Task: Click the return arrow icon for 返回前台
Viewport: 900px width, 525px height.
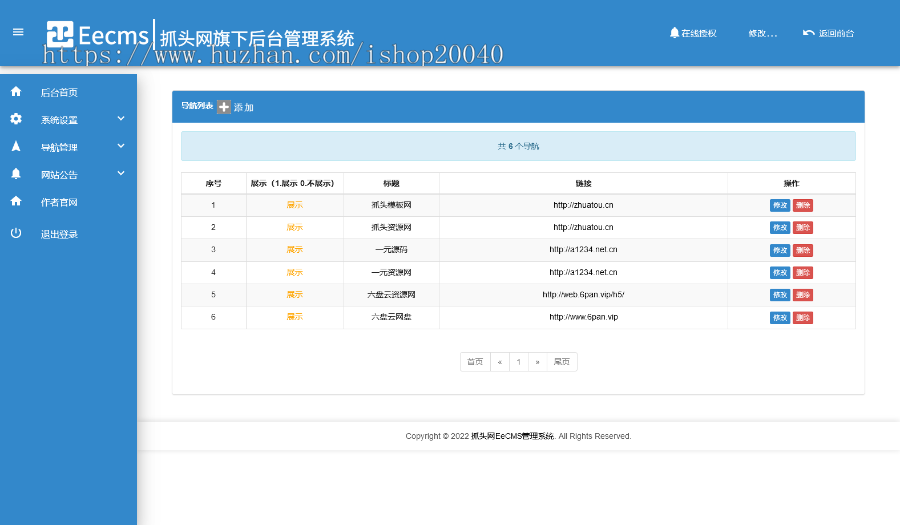Action: tap(809, 33)
